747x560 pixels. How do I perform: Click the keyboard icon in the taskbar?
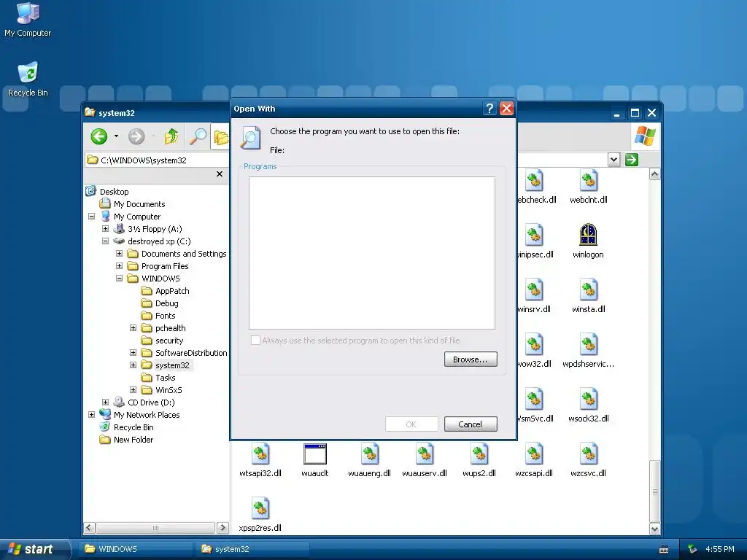click(x=664, y=550)
